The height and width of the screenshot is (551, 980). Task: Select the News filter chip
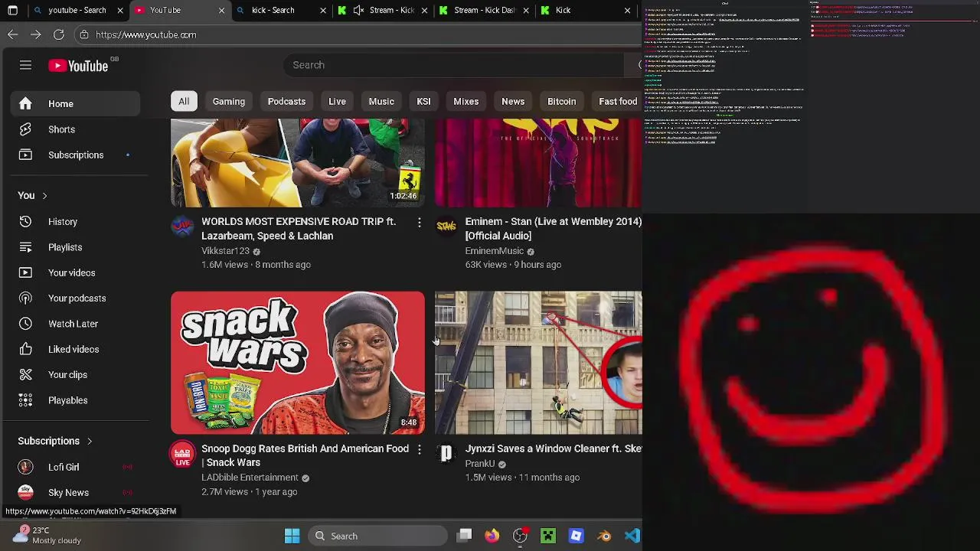513,101
